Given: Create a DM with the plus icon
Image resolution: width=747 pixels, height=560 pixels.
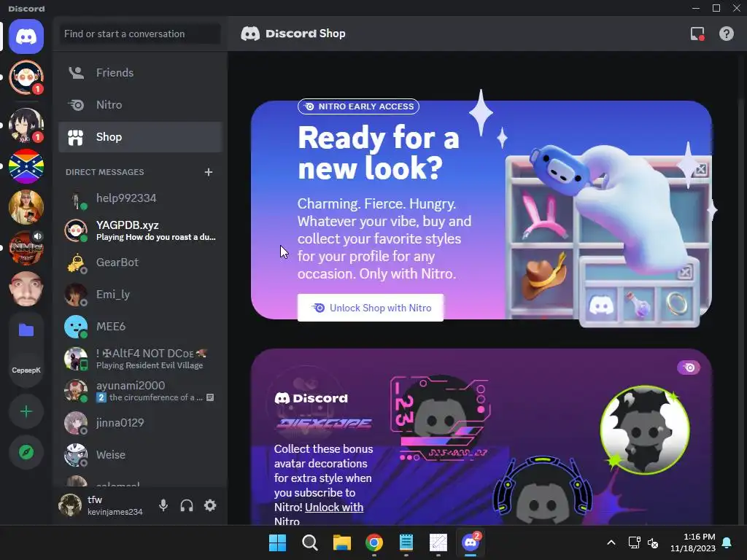Looking at the screenshot, I should (208, 172).
